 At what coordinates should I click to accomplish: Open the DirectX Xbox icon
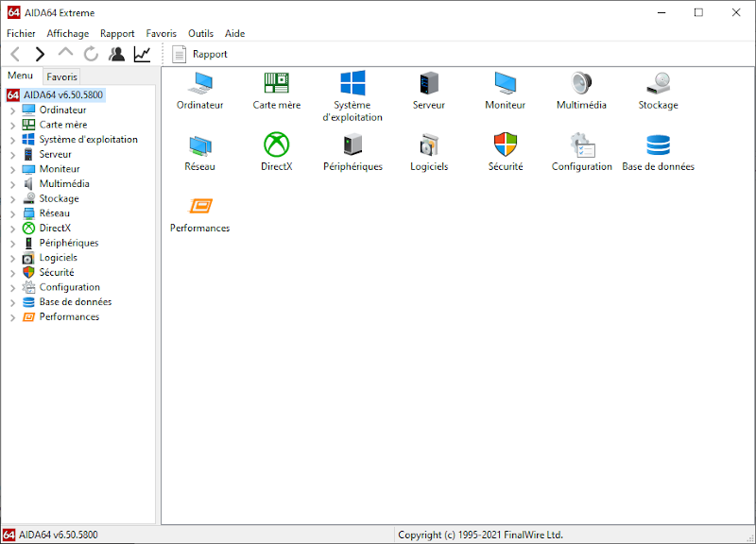point(276,144)
